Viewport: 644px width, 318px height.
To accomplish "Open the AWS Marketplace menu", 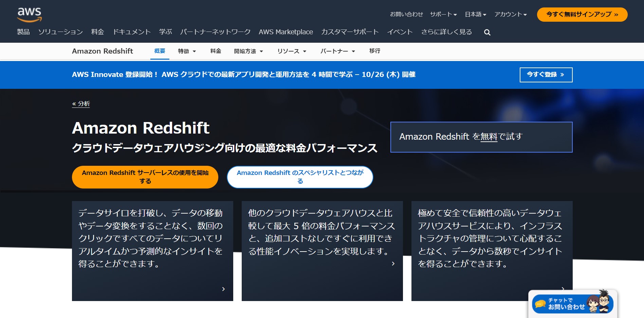I will (x=286, y=32).
